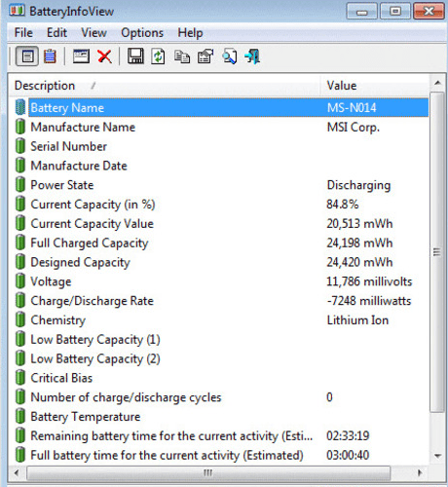Click the vertical scrollbar up arrow
The image size is (448, 487).
click(x=437, y=83)
